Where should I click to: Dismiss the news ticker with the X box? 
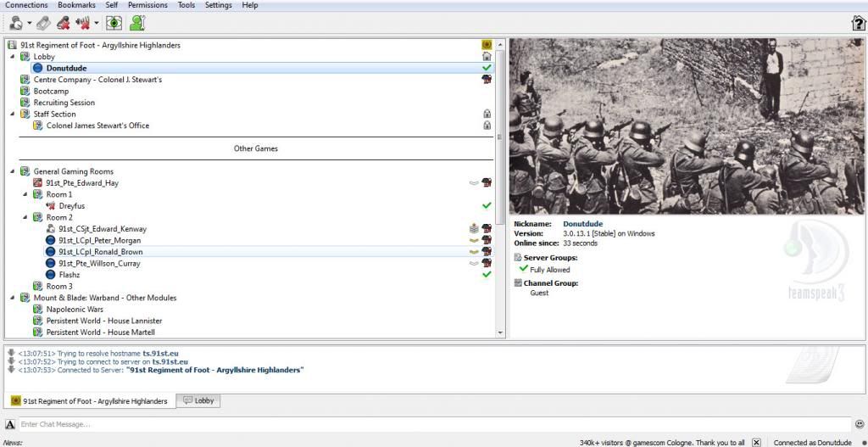(x=757, y=442)
